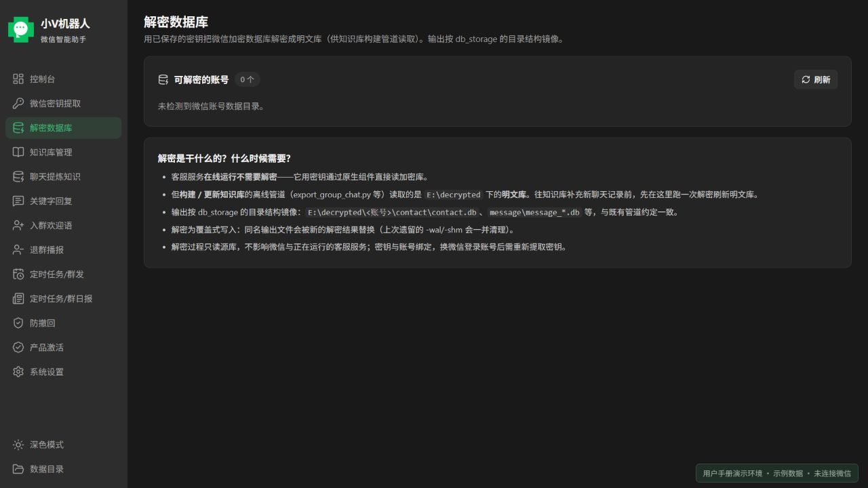Click the 可解密的账号 card title

click(201, 80)
